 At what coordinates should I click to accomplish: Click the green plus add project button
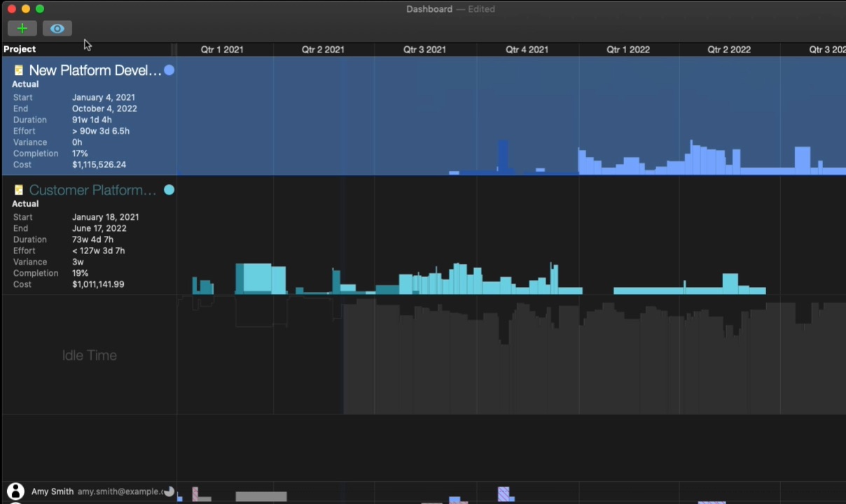[22, 29]
